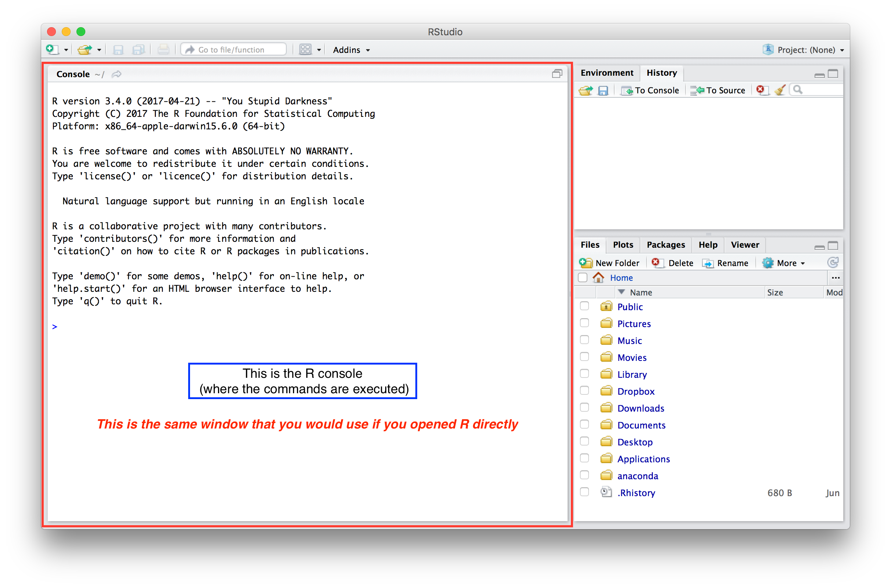Viewport: 891px width, 588px height.
Task: Click the broom icon to clear history
Action: (x=780, y=90)
